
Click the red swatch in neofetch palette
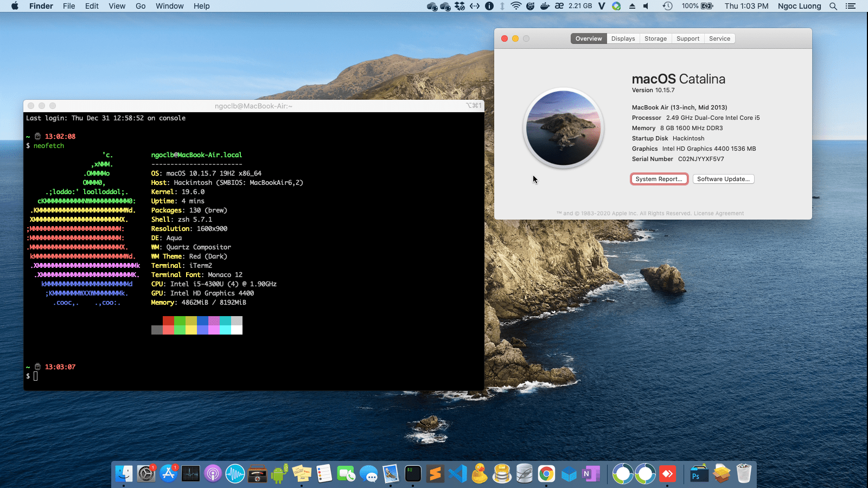(x=168, y=321)
